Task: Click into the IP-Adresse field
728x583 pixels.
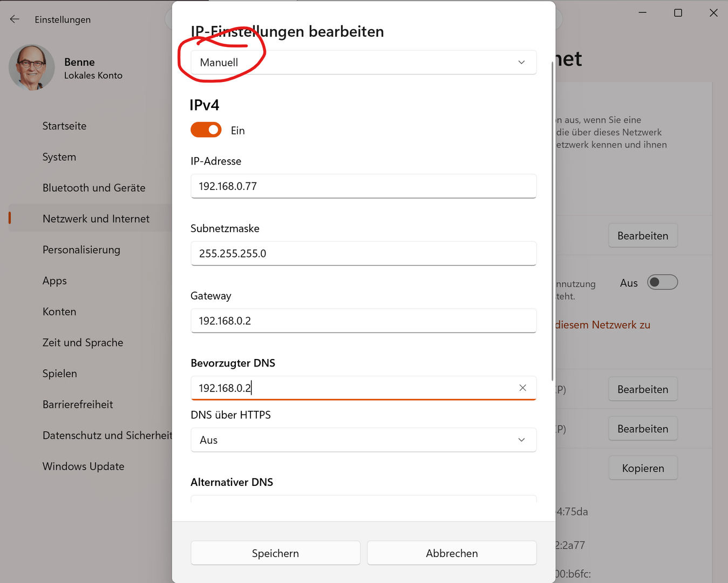Action: point(363,186)
